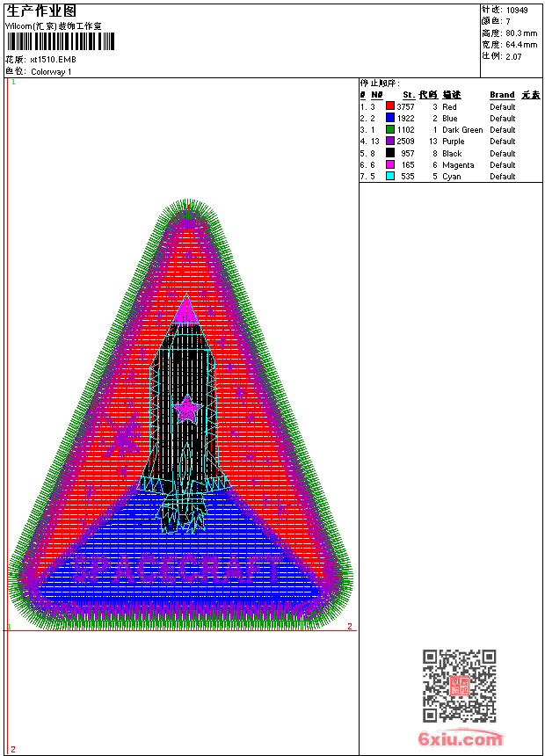This screenshot has width=545, height=756.
Task: Click the magenta nose cone of the rocket
Action: (186, 312)
